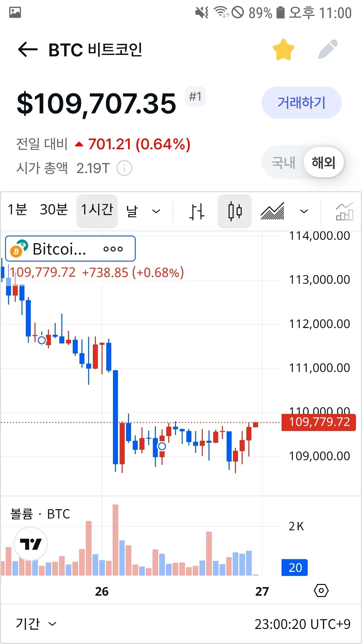Screen dimensions: 362x644
Task: Switch to 해외 overseas price
Action: [323, 163]
